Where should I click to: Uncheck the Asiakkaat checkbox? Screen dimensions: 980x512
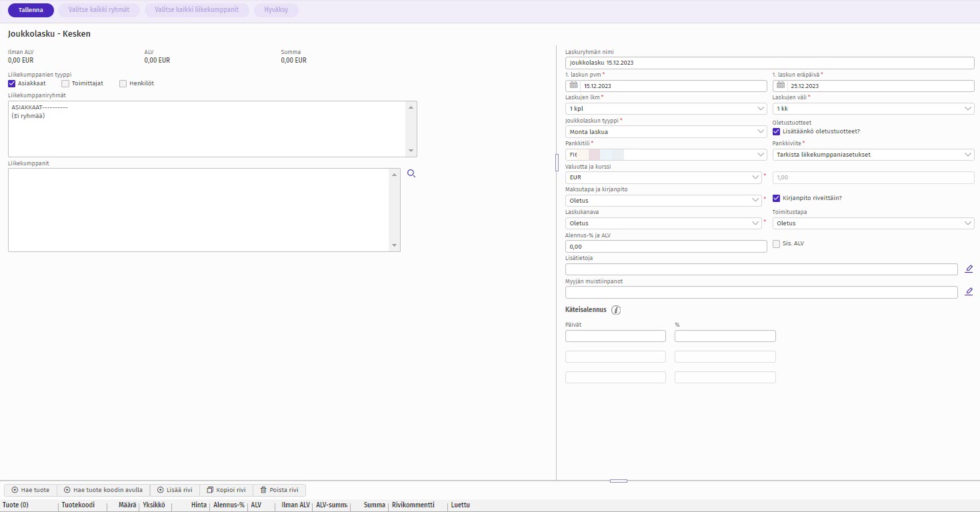[x=12, y=84]
